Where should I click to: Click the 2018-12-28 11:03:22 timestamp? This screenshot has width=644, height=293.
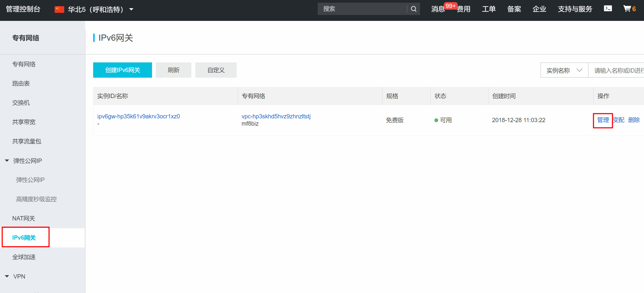click(x=518, y=120)
